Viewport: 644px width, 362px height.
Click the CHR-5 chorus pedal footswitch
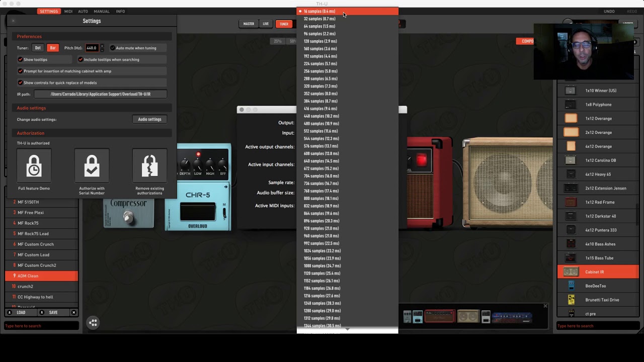pos(198,212)
